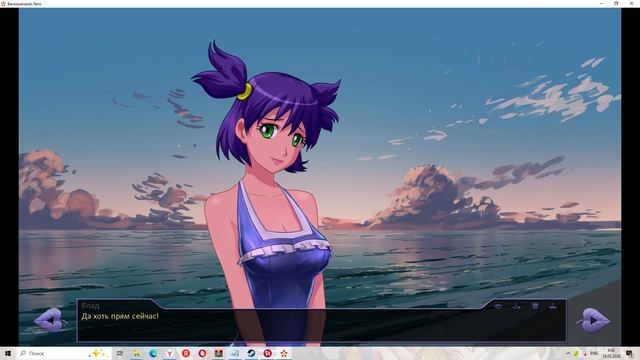Screen dimensions: 640x360
Task: Click the save icon in dialogue panel
Action: [516, 306]
